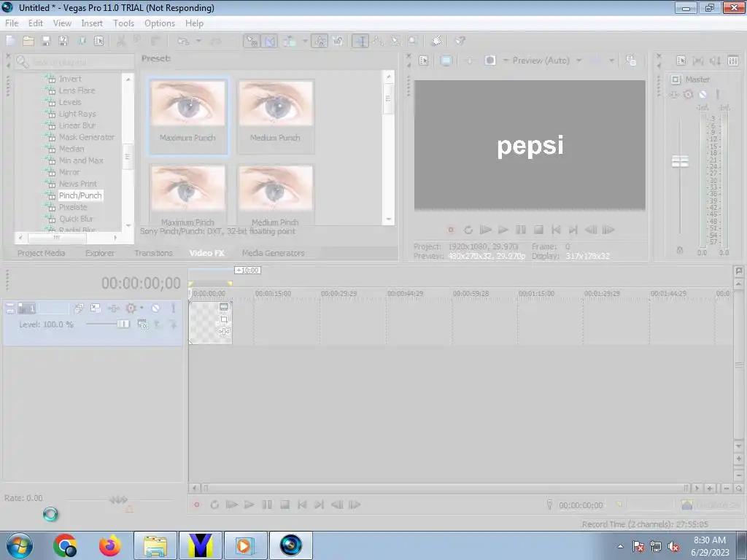Open Master Bus FX gear icon
747x560 pixels.
coord(688,94)
